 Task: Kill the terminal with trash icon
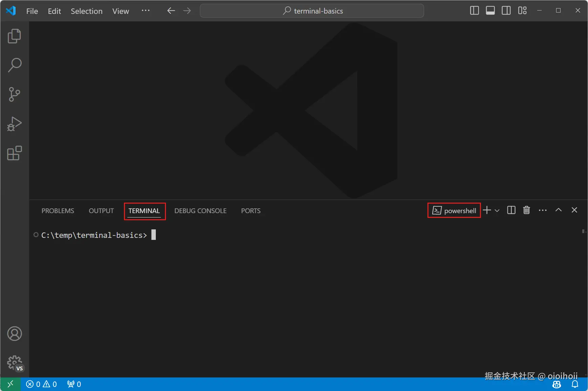[x=527, y=210]
